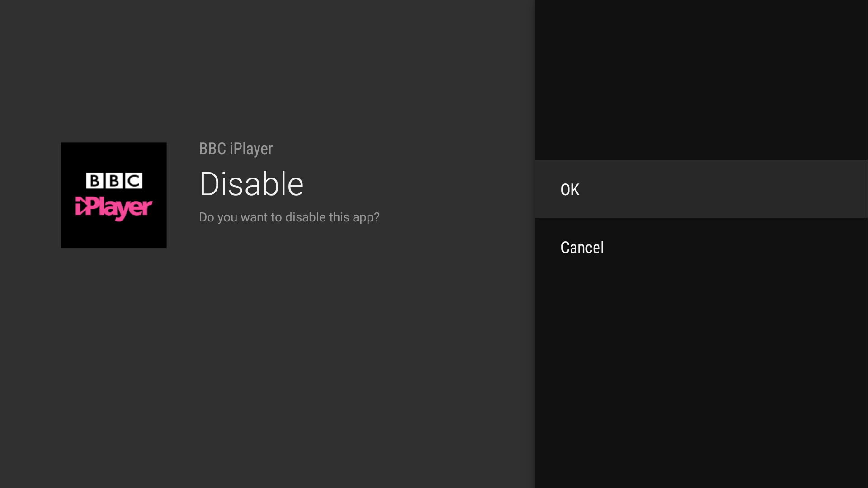
Task: Select the 'BBC iPlayer' app name text
Action: coord(236,149)
